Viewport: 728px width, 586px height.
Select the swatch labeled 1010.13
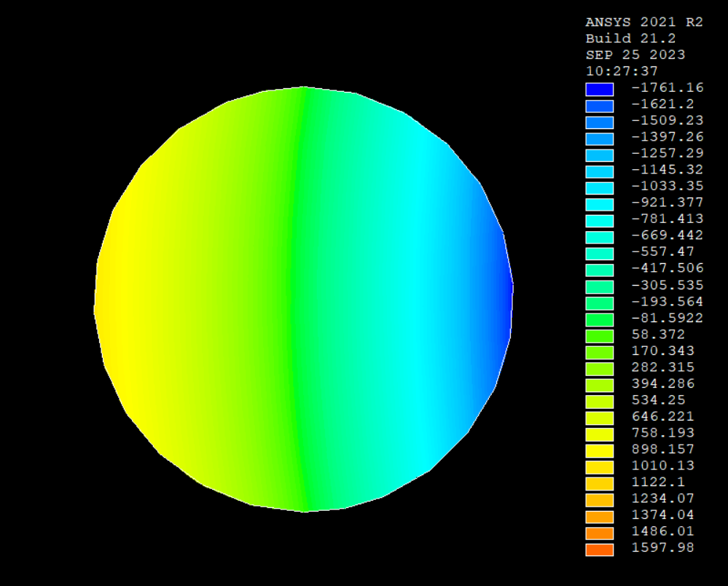[600, 467]
